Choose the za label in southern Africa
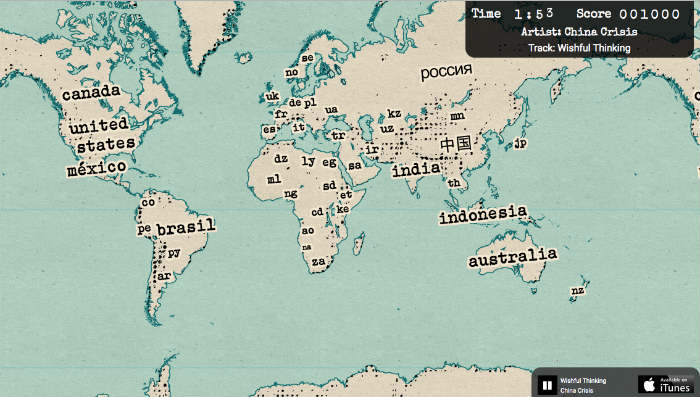The image size is (700, 397). click(318, 262)
